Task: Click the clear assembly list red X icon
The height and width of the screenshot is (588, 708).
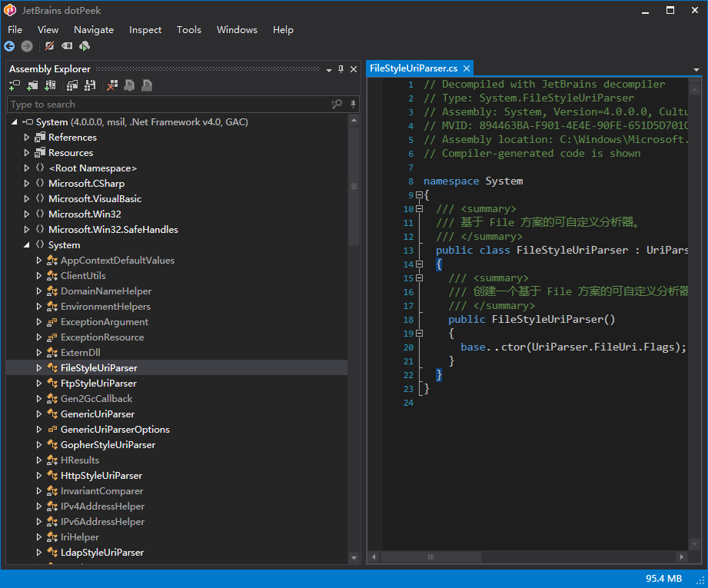Action: coord(112,85)
